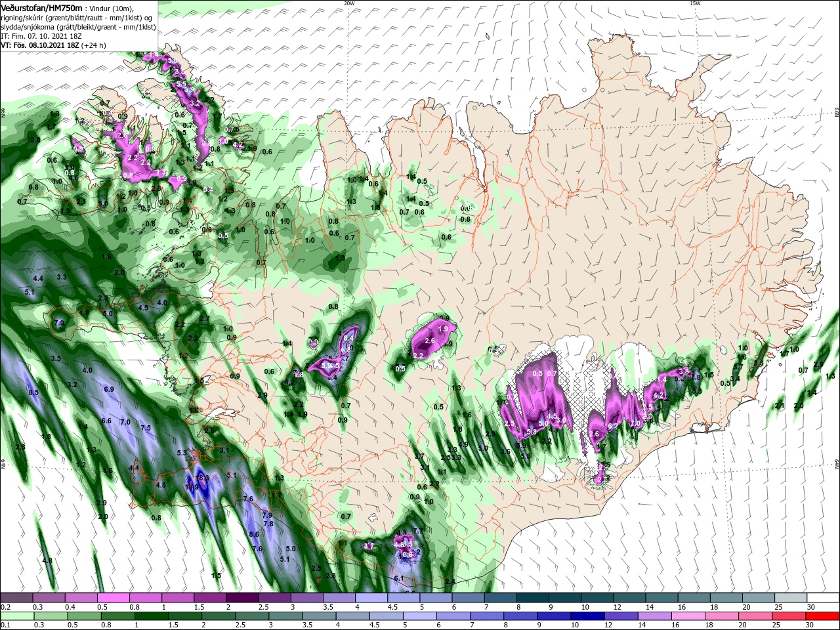Click the 8.5 value in the southwest rain band

coord(33,392)
